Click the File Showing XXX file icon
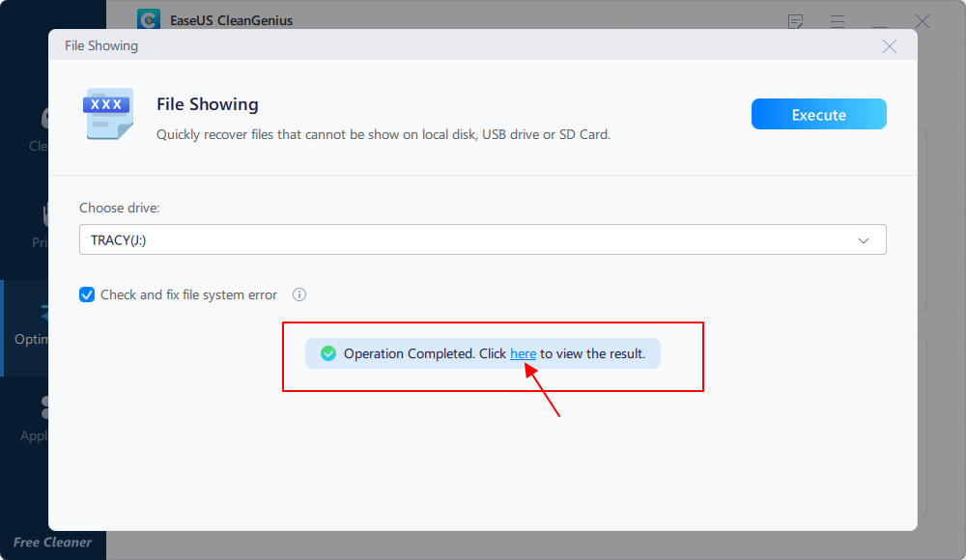 tap(107, 114)
